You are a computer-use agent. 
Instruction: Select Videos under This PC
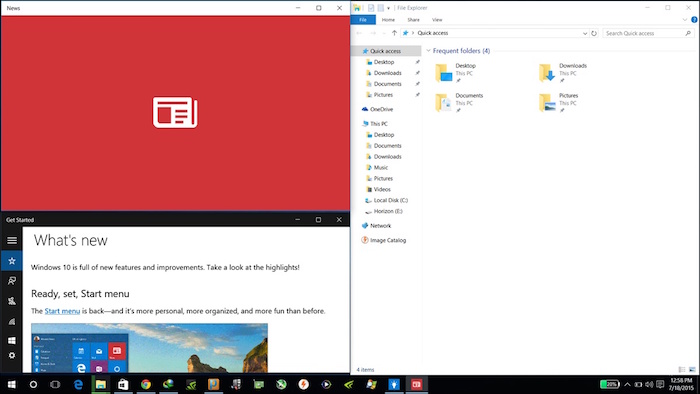click(x=382, y=190)
